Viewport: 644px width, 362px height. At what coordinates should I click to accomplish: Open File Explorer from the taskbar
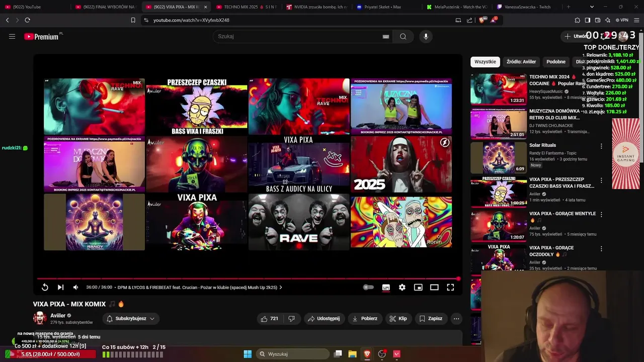[x=353, y=354]
